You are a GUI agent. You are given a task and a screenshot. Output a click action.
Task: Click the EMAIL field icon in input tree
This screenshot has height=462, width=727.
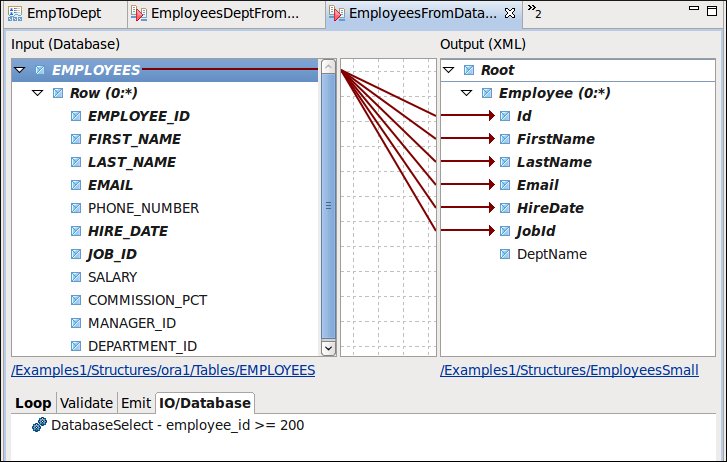click(x=76, y=185)
